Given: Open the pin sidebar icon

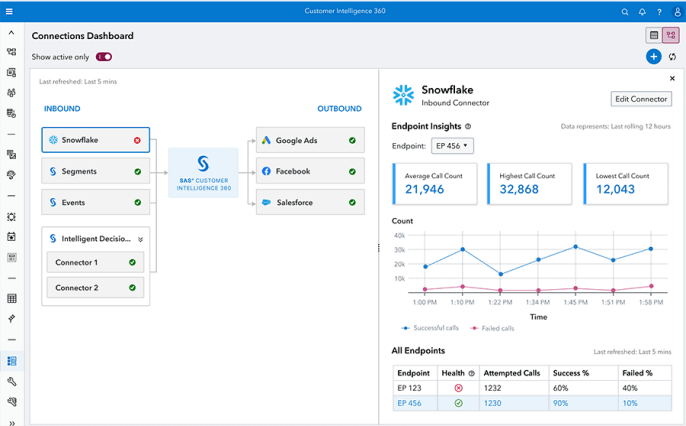Looking at the screenshot, I should tap(12, 318).
